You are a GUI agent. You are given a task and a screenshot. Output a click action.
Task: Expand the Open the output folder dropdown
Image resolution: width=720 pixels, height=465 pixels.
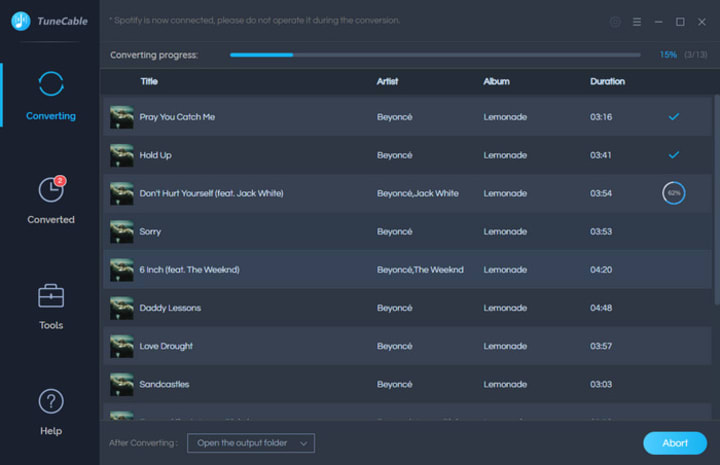click(x=251, y=443)
